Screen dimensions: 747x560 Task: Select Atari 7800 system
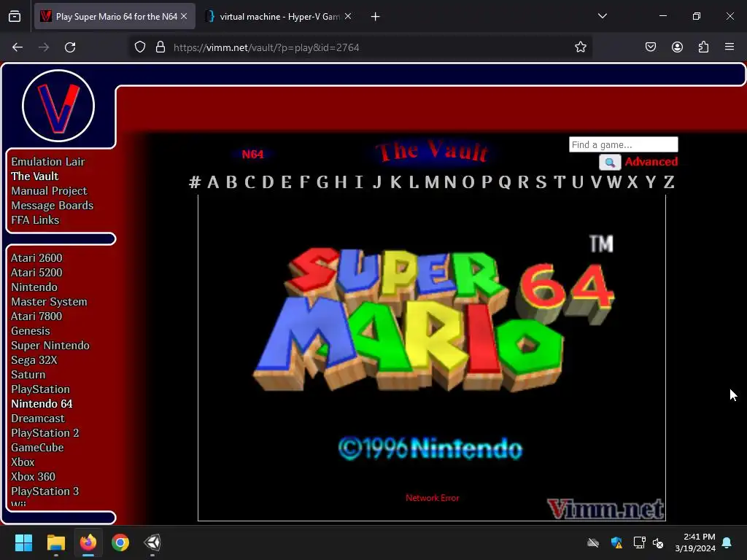(x=36, y=316)
